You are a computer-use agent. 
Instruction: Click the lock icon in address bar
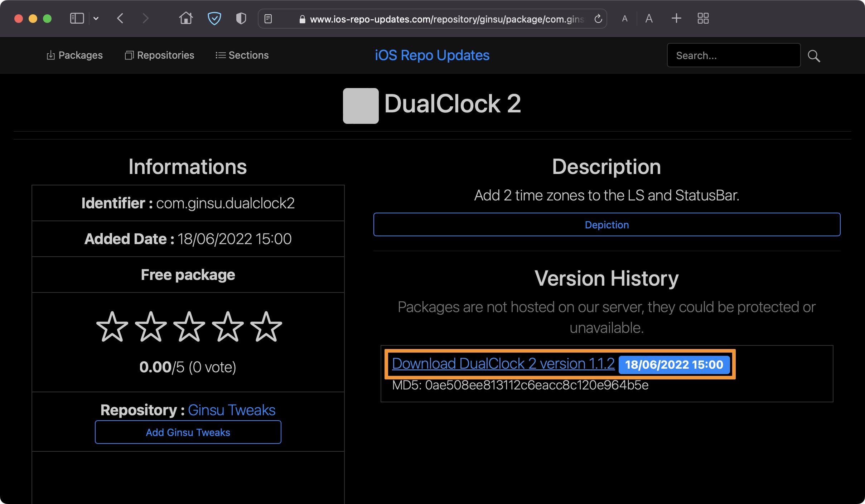point(302,19)
